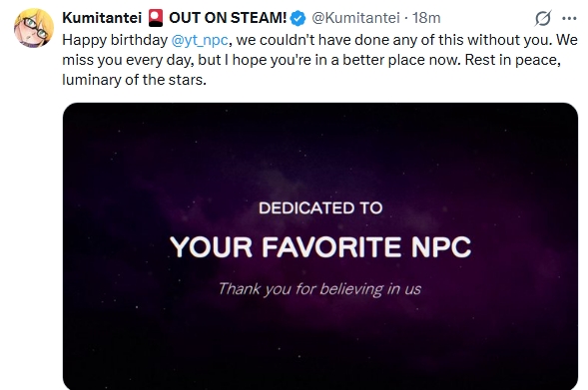The image size is (588, 390).
Task: Click the OUT ON STEAM! name text
Action: pyautogui.click(x=228, y=18)
